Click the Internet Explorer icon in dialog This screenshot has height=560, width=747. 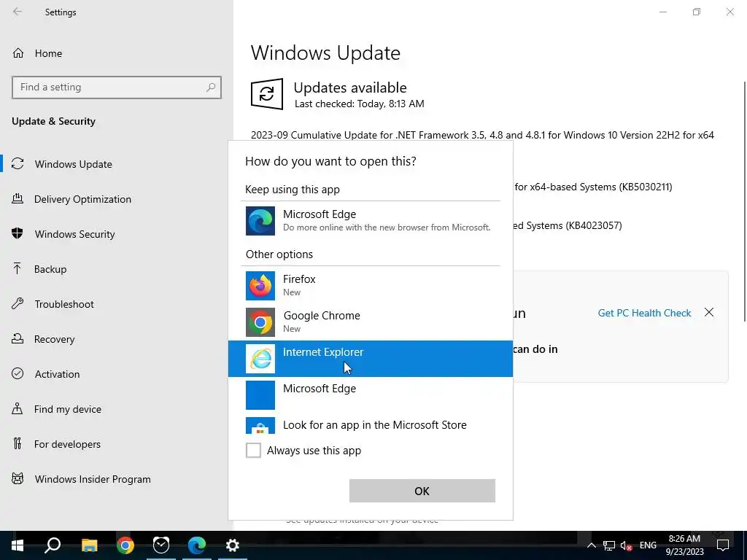260,359
